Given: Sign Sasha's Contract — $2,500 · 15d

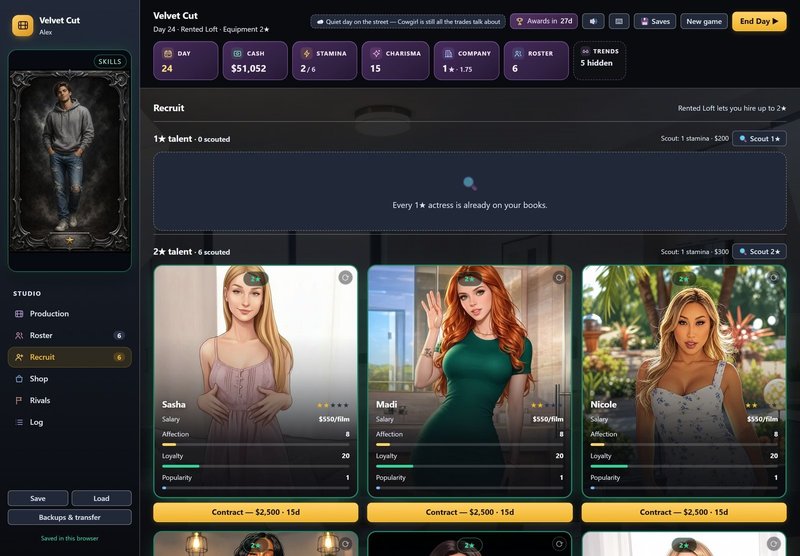Looking at the screenshot, I should point(256,512).
